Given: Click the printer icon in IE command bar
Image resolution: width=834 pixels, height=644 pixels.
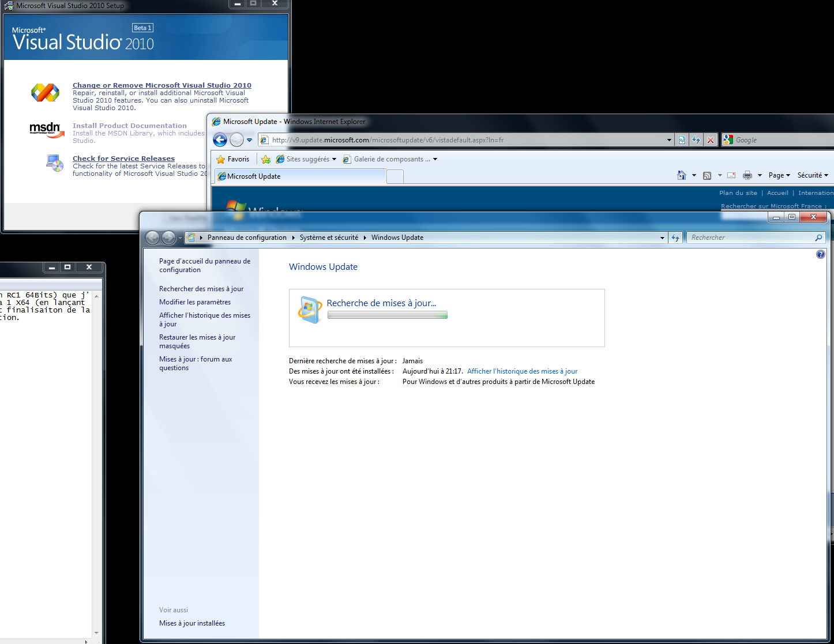Looking at the screenshot, I should (x=747, y=175).
